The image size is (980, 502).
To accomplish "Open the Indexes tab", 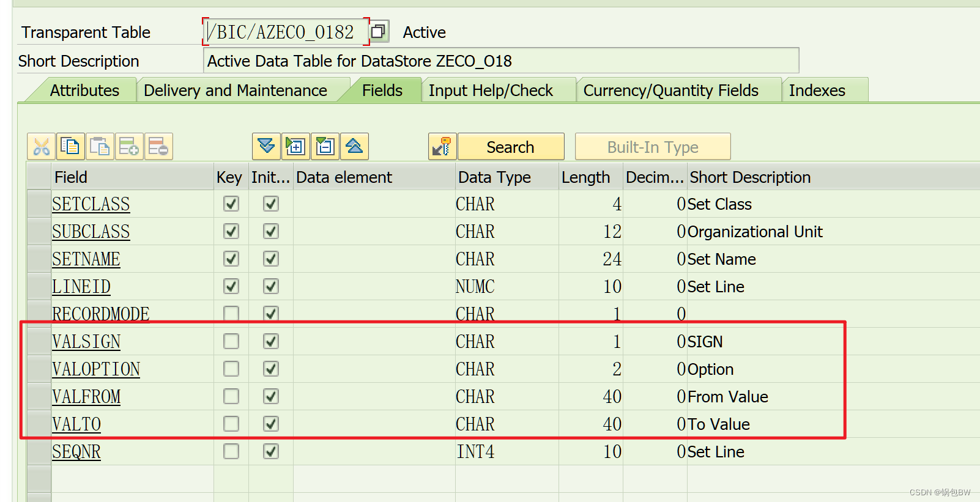I will [817, 90].
